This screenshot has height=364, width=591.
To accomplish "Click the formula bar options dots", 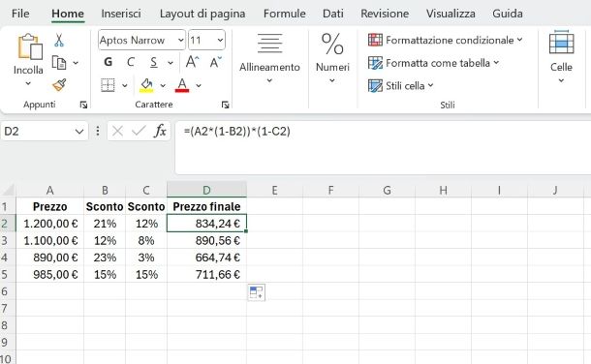I will (x=98, y=131).
